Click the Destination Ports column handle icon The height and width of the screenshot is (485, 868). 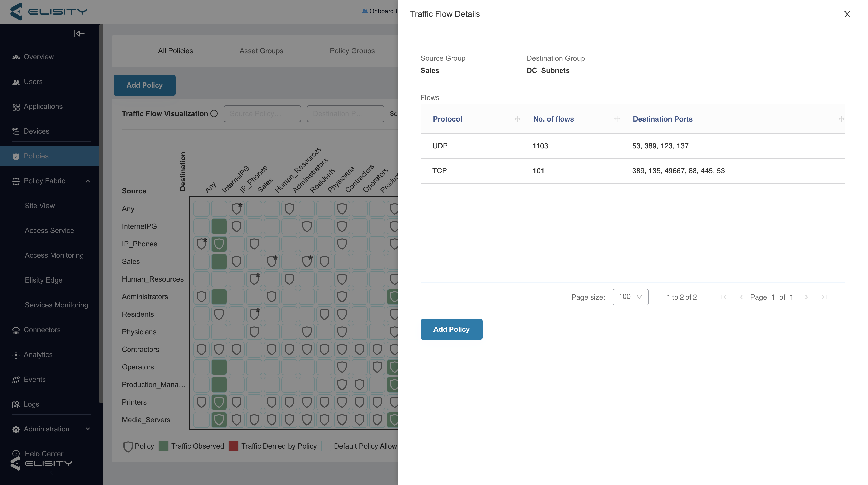pyautogui.click(x=841, y=119)
